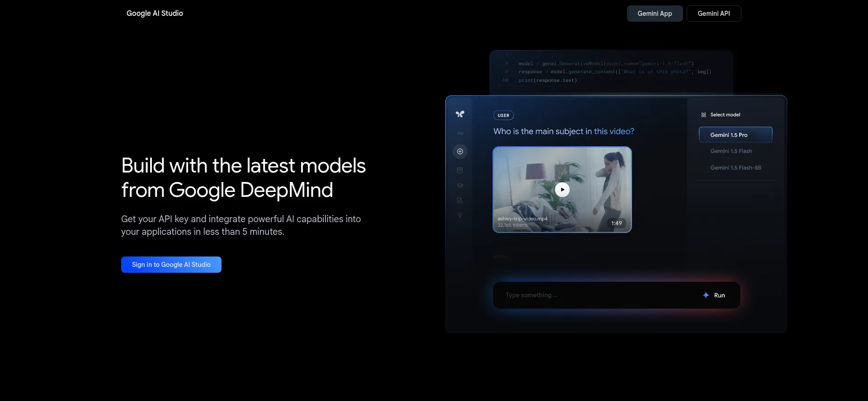This screenshot has width=868, height=401.
Task: Click the butterfly logo in the sidebar
Action: click(x=460, y=114)
